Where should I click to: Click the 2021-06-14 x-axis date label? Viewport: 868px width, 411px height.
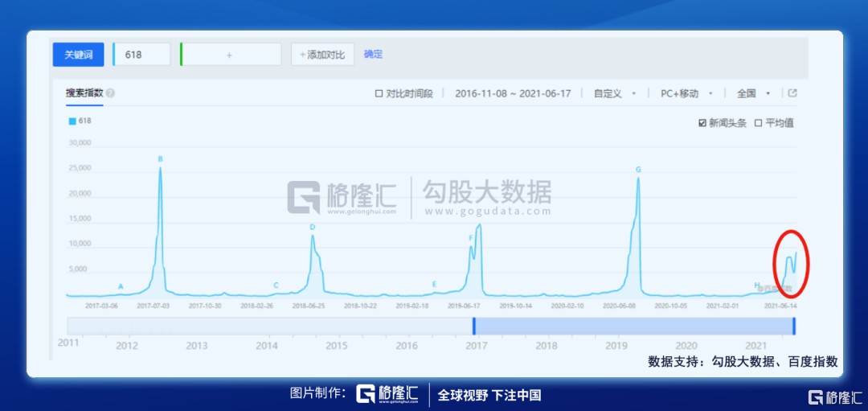click(x=780, y=305)
